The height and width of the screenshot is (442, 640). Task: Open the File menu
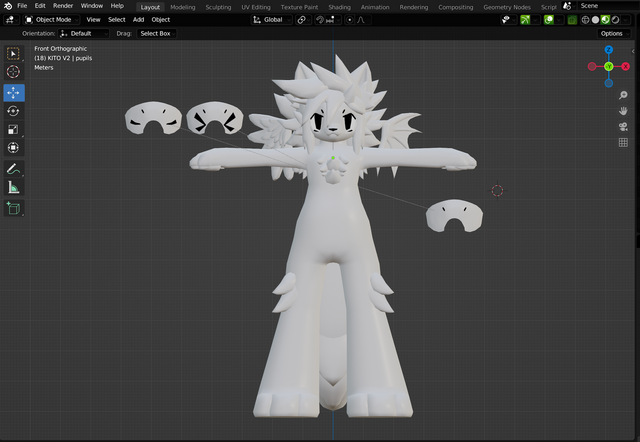(x=22, y=6)
